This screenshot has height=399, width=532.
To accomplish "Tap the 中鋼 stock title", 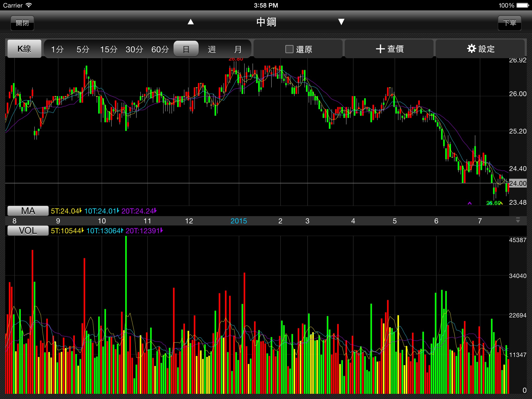I will (x=266, y=22).
